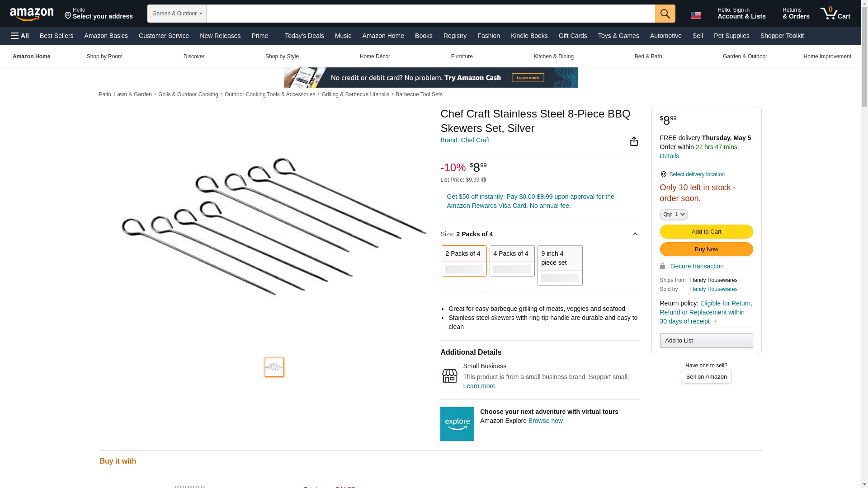Open the Garden & Outdoor search category dropdown
This screenshot has width=868, height=488.
pos(177,14)
